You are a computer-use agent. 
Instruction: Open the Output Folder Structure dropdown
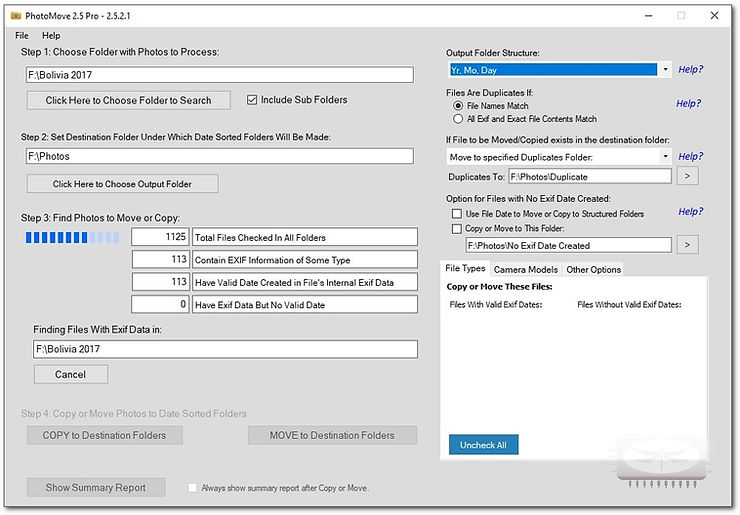pyautogui.click(x=665, y=70)
